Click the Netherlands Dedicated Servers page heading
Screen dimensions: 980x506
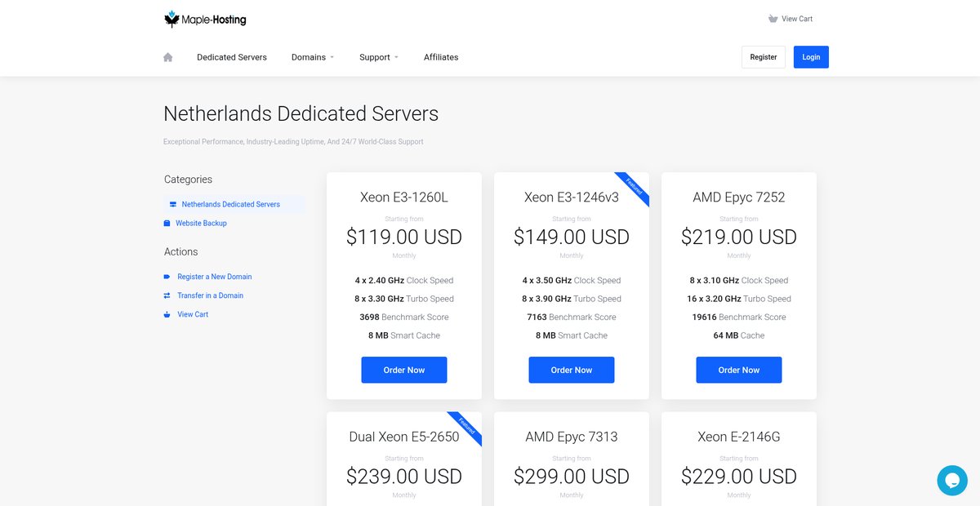point(301,113)
